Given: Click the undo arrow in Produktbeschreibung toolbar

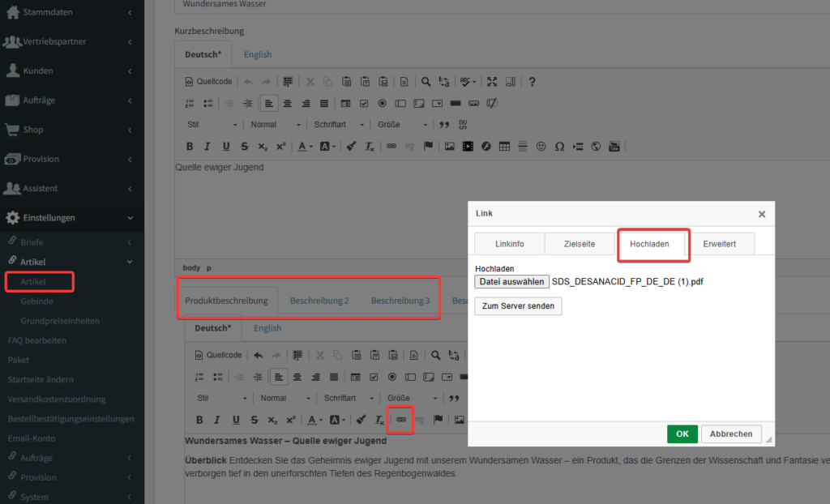Looking at the screenshot, I should pos(259,355).
